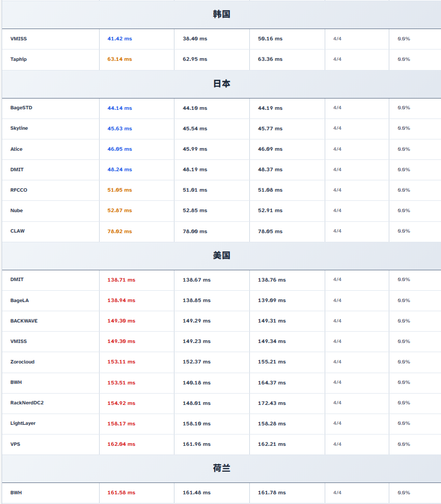Image resolution: width=441 pixels, height=504 pixels.
Task: Click the Zorocloud node name
Action: (22, 362)
